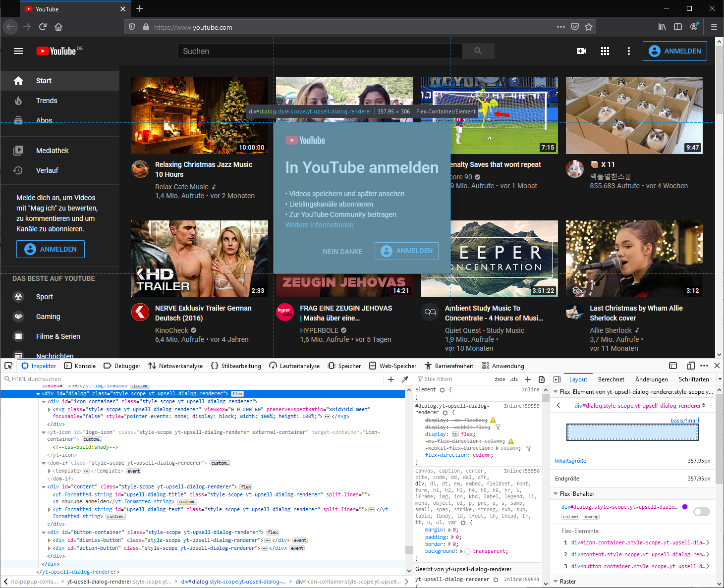The image size is (724, 588).
Task: Toggle flexbox overlay switch for div#dialog
Action: 702,512
